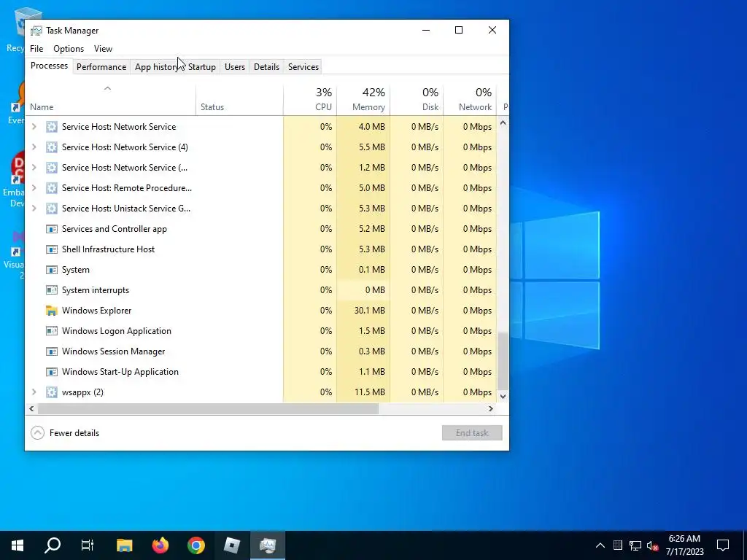Open the File menu
This screenshot has height=560, width=747.
36,49
